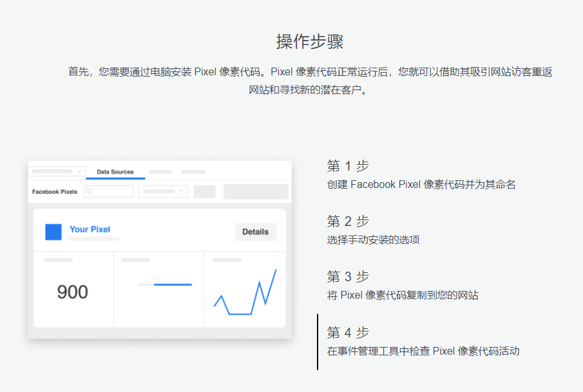Switch to the Data Sources tab
This screenshot has width=583, height=392.
(x=115, y=172)
